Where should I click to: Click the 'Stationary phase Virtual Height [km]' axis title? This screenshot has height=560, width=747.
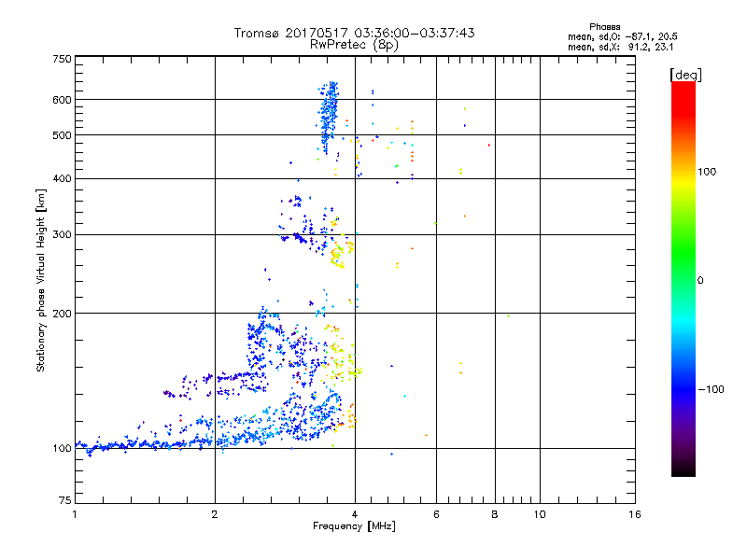(x=41, y=280)
